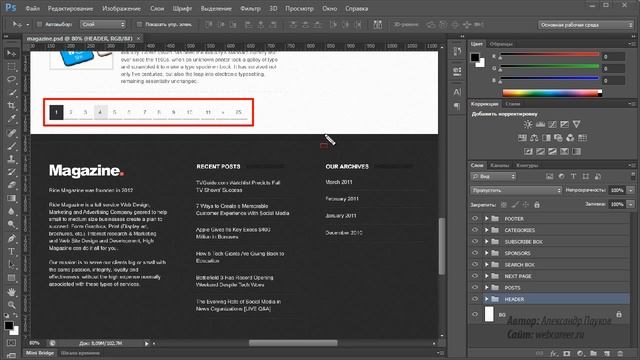
Task: Expand the POSTS group triangle
Action: click(487, 288)
